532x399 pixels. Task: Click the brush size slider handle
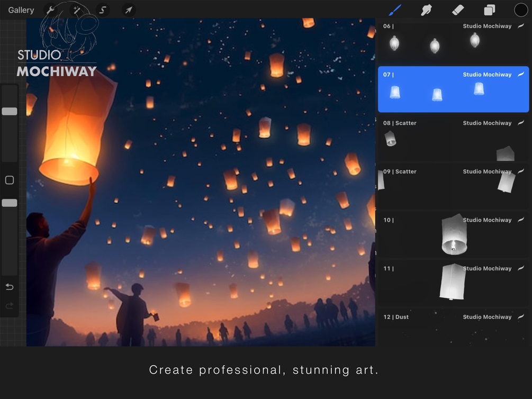coord(10,111)
